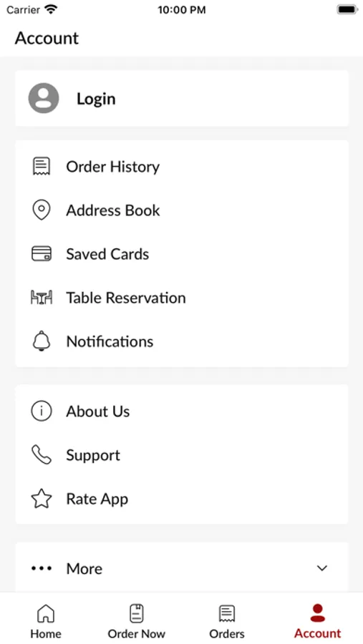Click the phone handset Support icon

tap(42, 455)
